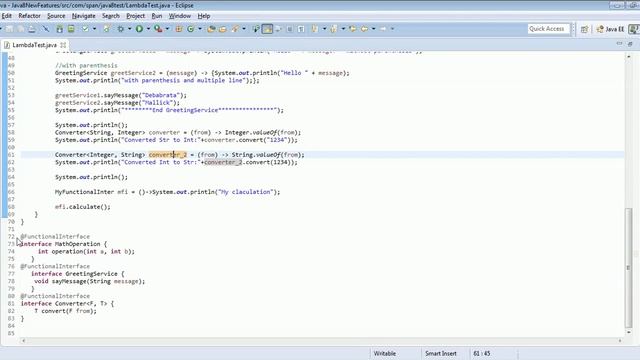Screen dimensions: 640x360
Task: Toggle Mark Occurrences highlighted button
Action: (267, 29)
